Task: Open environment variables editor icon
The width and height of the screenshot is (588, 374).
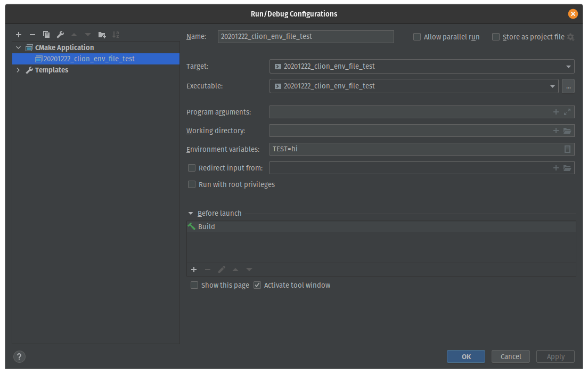Action: click(x=567, y=149)
